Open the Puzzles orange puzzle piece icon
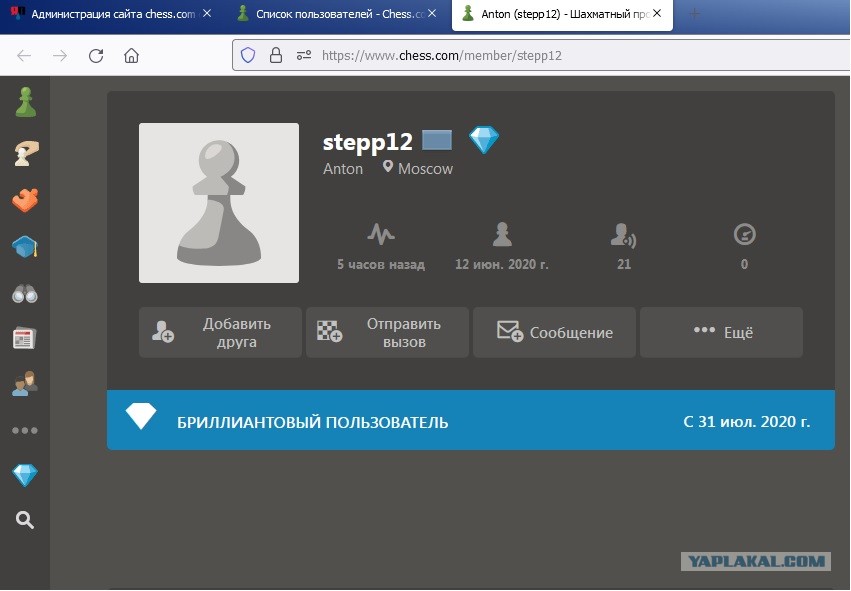 (25, 200)
